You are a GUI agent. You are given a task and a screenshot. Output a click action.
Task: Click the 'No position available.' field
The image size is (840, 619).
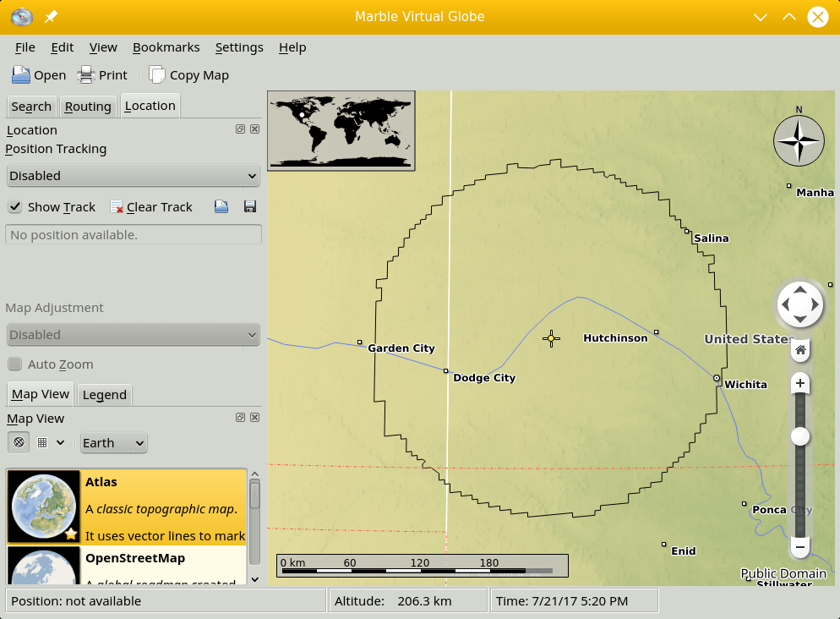point(134,235)
